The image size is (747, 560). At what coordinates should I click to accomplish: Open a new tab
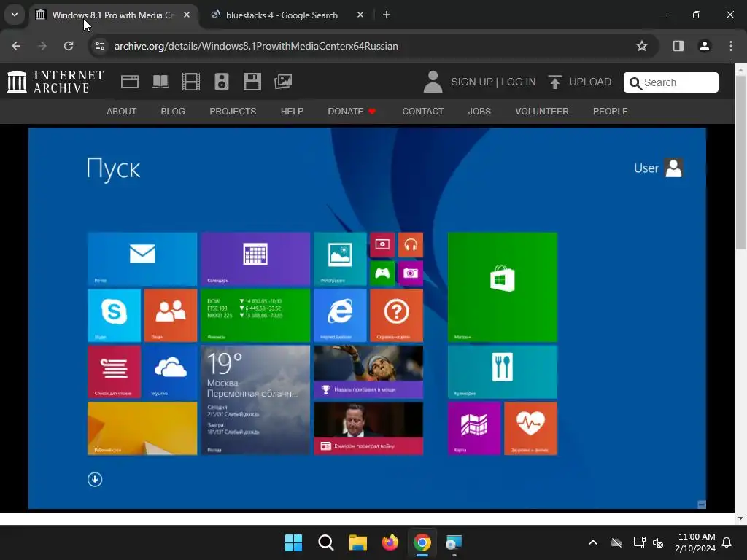[x=387, y=15]
